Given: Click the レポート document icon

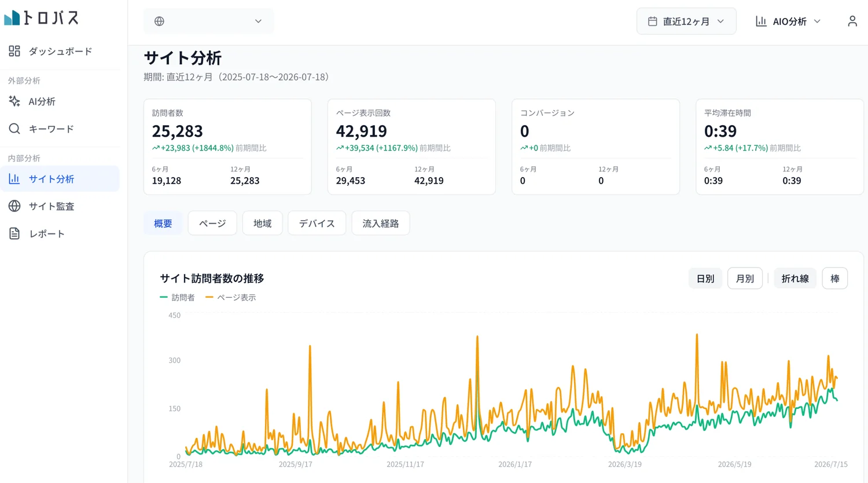Looking at the screenshot, I should point(14,233).
